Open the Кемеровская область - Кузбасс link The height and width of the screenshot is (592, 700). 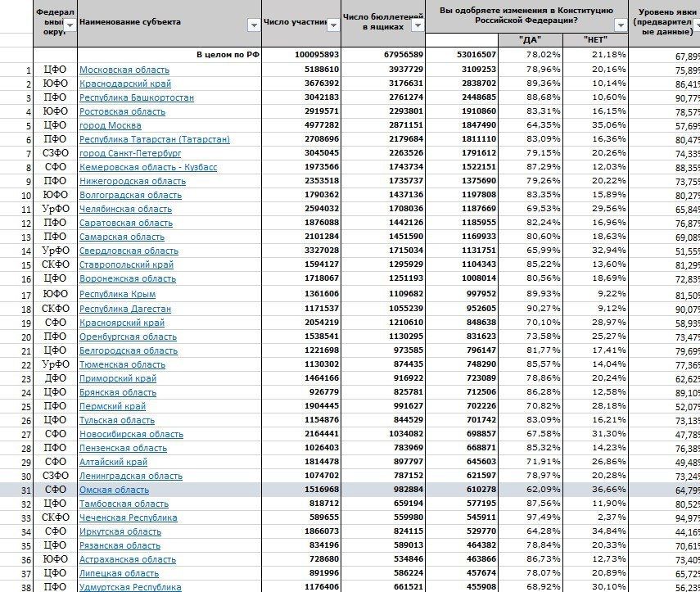[x=148, y=167]
